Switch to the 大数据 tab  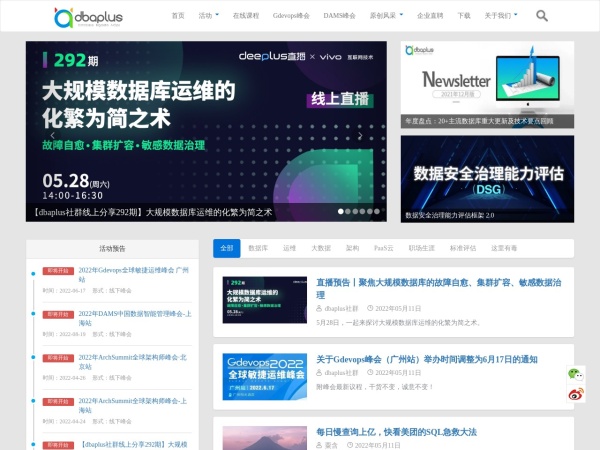pos(321,248)
